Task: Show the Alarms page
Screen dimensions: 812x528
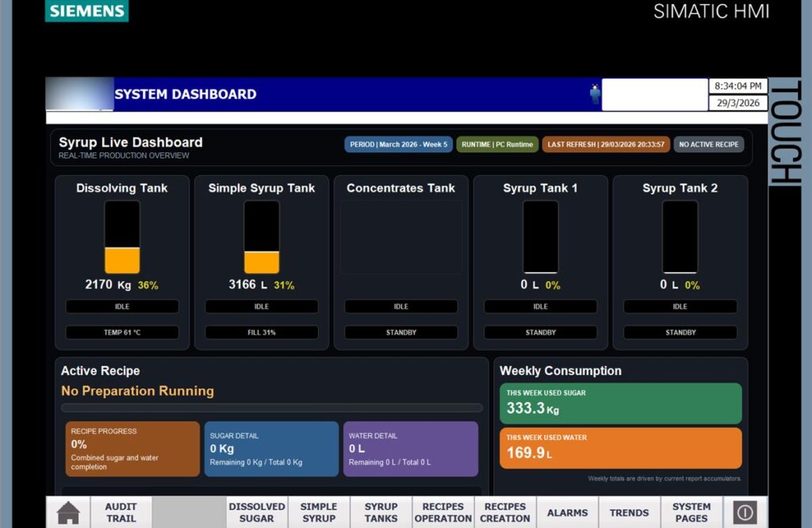Action: [x=568, y=512]
